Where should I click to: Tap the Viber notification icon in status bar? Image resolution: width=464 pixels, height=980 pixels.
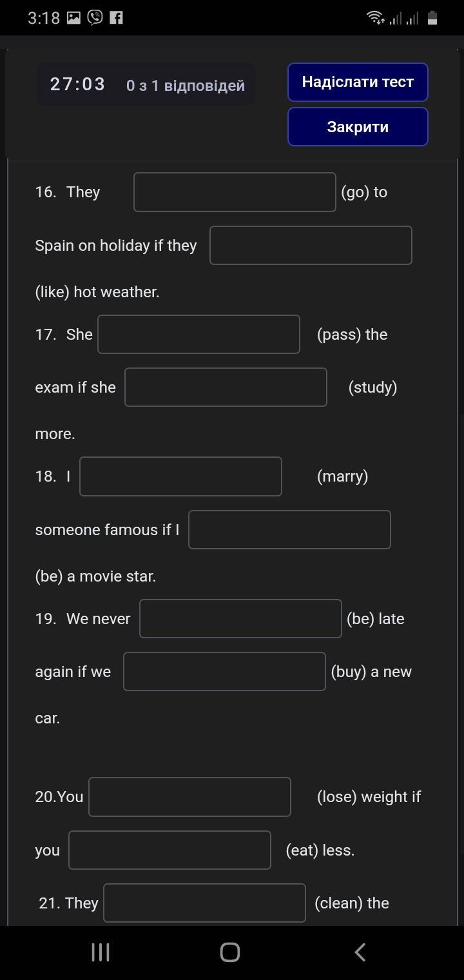(x=95, y=17)
